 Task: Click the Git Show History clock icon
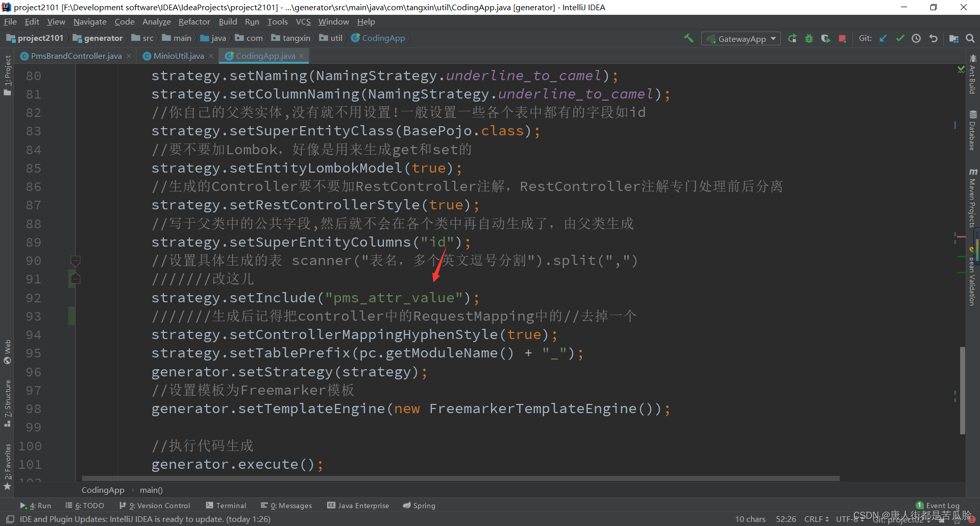[x=916, y=38]
